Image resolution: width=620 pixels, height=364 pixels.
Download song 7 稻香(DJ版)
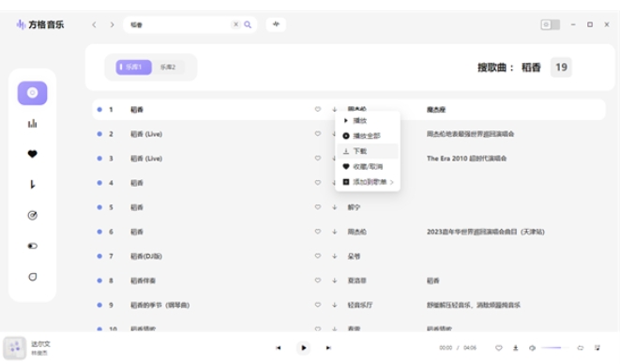(x=335, y=256)
